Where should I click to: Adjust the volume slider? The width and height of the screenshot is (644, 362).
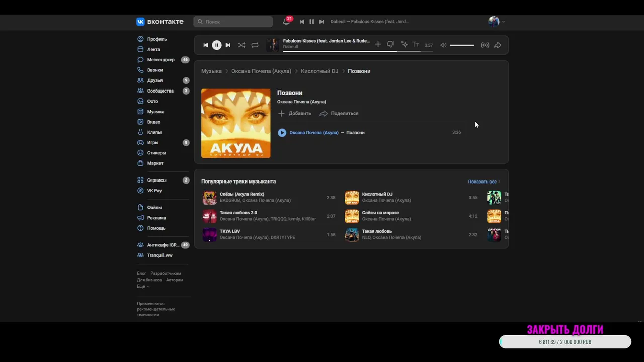coord(462,45)
